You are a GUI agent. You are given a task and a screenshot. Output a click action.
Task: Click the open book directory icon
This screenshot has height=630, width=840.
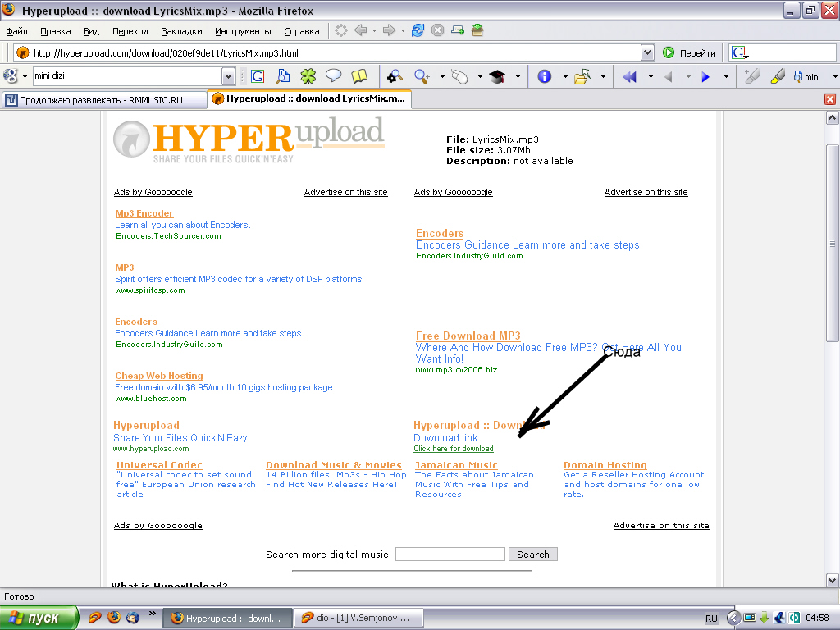click(x=359, y=76)
